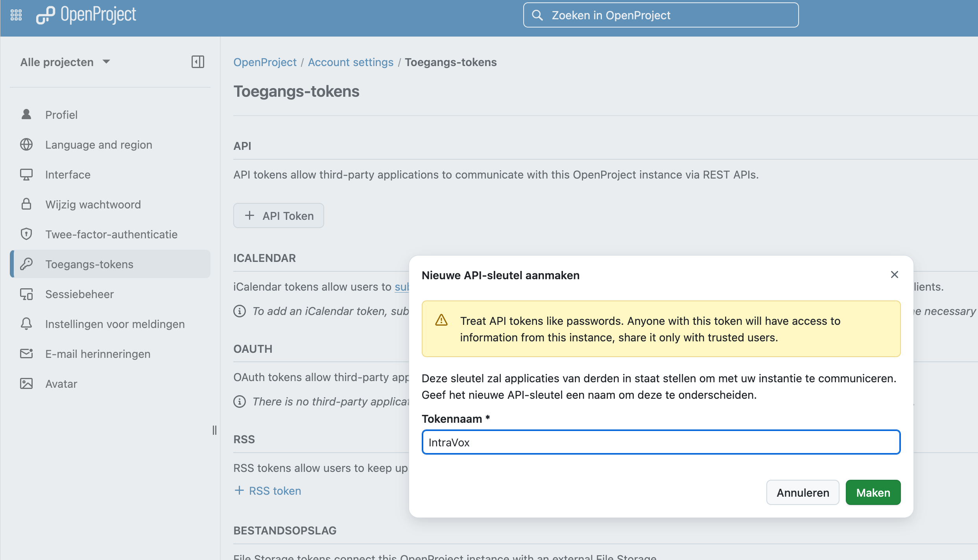Click the Toegangs-tokens breadcrumb text
Screen dimensions: 978x560
pyautogui.click(x=451, y=62)
